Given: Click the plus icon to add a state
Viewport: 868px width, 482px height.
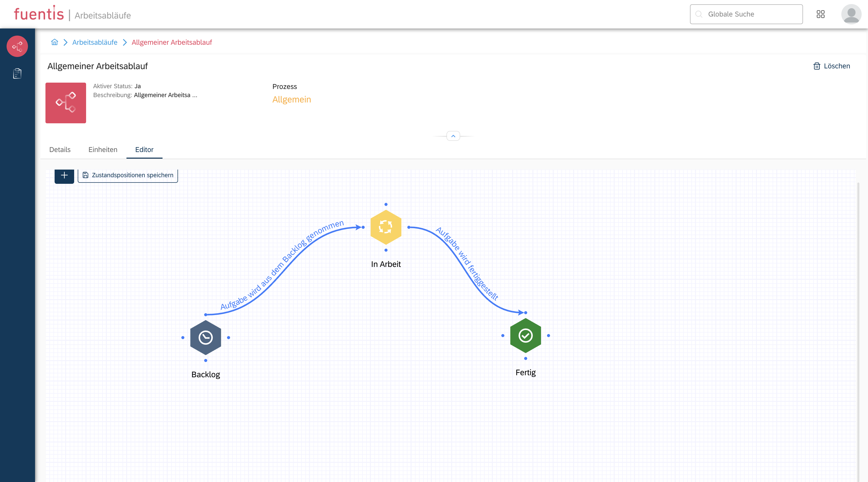Looking at the screenshot, I should [64, 175].
